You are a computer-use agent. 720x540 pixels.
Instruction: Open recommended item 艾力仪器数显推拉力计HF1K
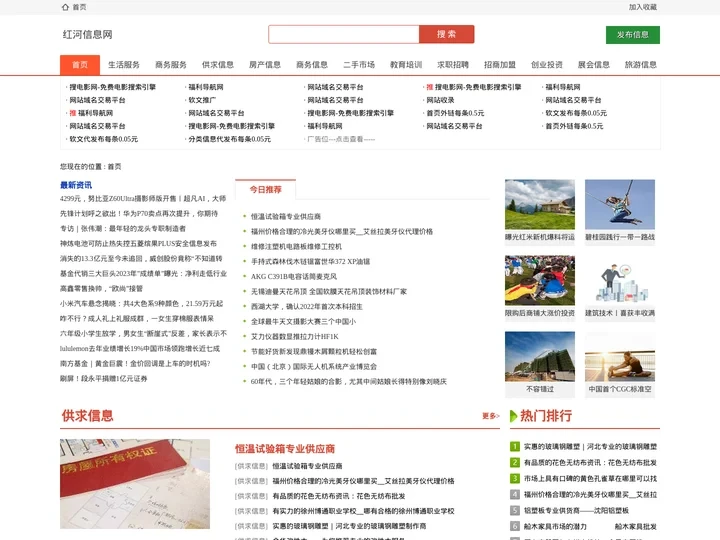(x=295, y=337)
